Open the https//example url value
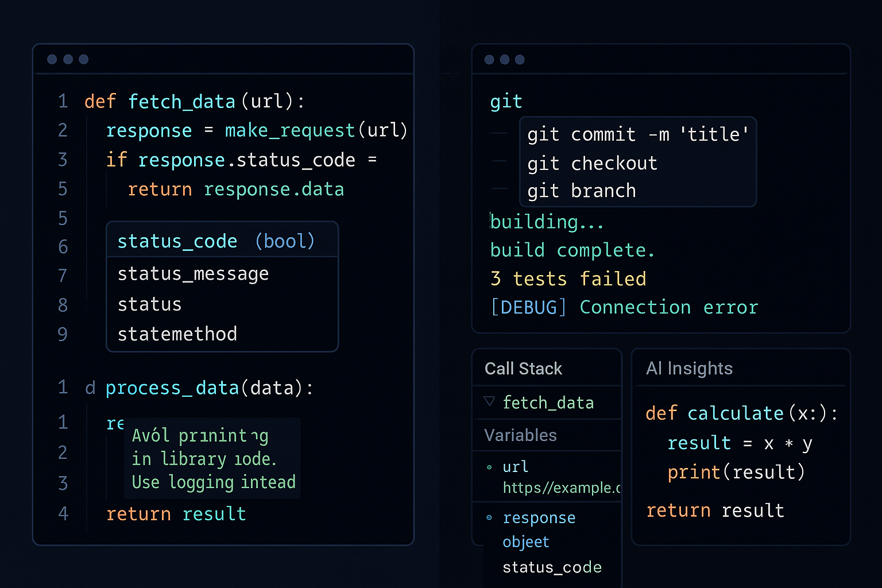Image resolution: width=882 pixels, height=588 pixels. (561, 488)
